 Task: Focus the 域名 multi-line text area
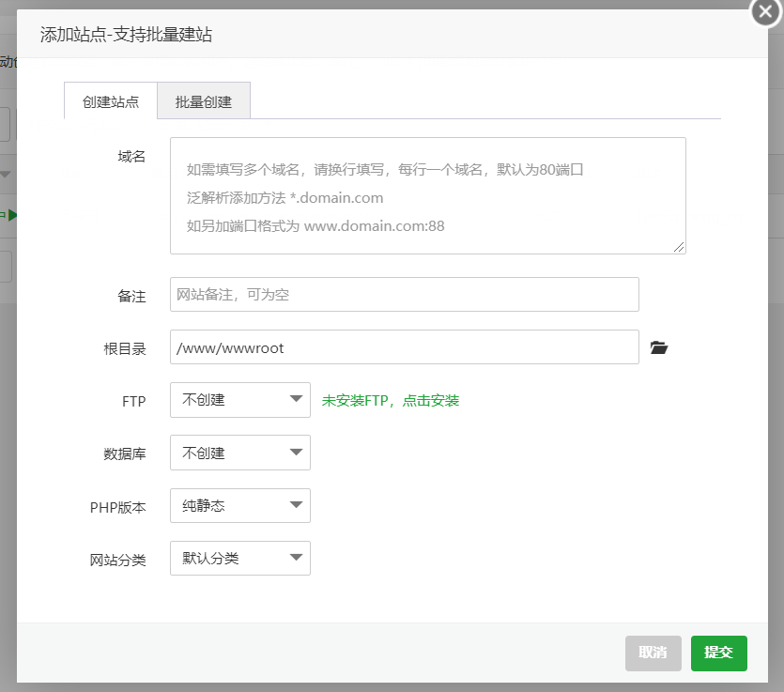[x=427, y=195]
